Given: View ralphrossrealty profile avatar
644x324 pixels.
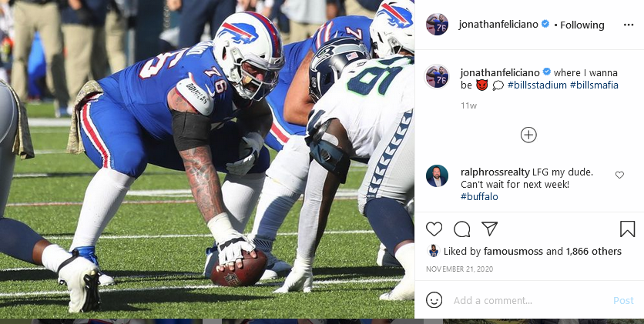Looking at the screenshot, I should (x=437, y=176).
